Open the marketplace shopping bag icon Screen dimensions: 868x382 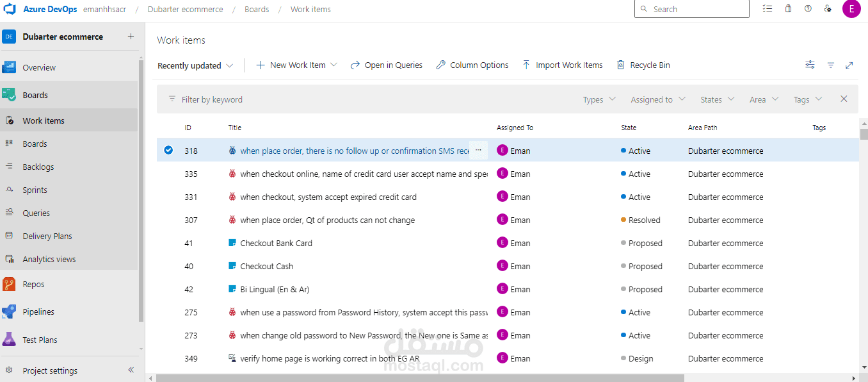click(x=789, y=9)
